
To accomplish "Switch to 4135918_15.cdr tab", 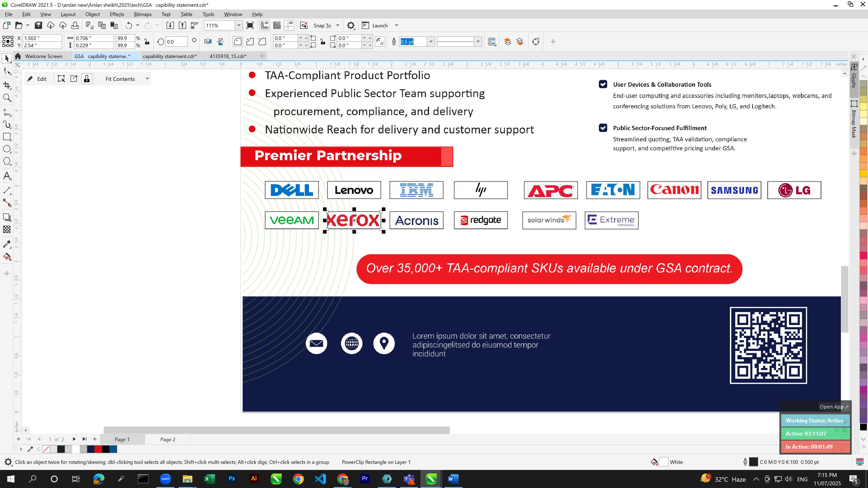I will (228, 56).
